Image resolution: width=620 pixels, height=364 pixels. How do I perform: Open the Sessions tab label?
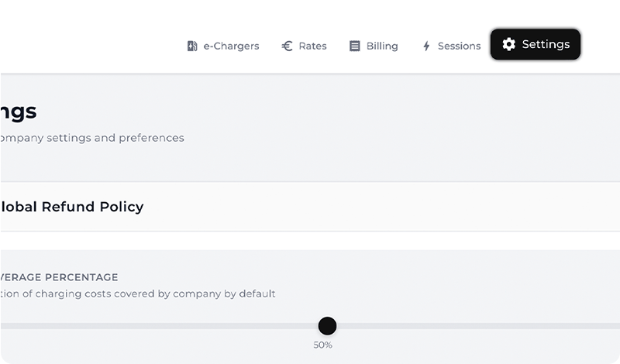459,46
